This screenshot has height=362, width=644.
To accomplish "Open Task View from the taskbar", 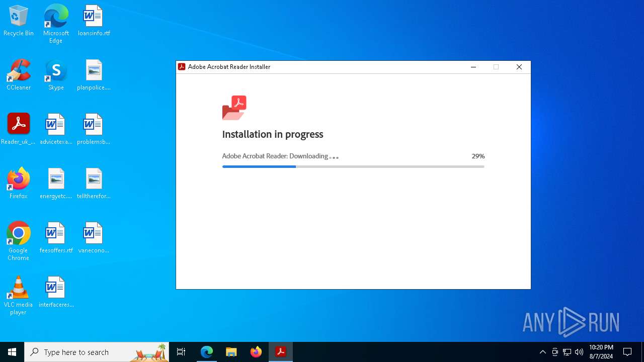I will tap(181, 352).
